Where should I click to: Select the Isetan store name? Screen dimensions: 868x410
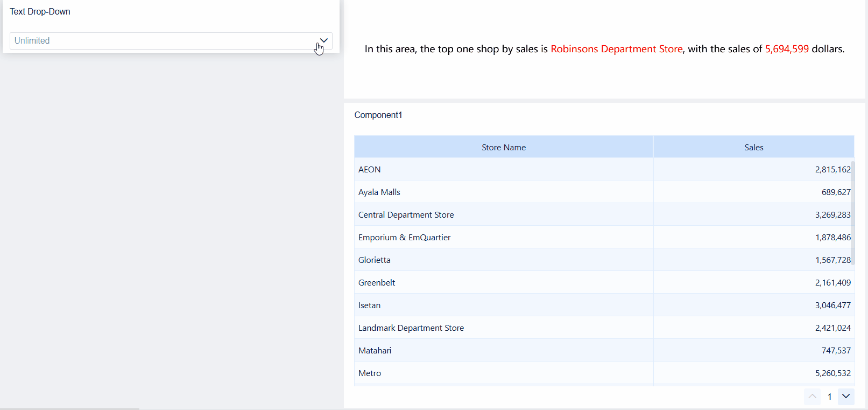click(x=370, y=305)
